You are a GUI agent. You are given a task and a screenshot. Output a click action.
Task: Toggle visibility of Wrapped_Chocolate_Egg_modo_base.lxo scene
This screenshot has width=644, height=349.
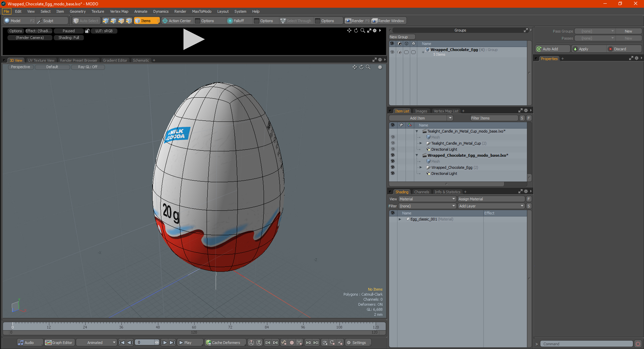[392, 155]
